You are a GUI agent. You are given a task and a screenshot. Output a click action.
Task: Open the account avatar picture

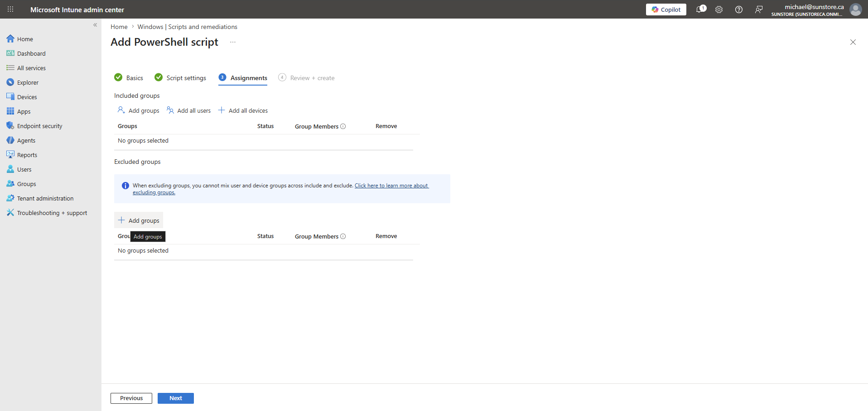[856, 10]
